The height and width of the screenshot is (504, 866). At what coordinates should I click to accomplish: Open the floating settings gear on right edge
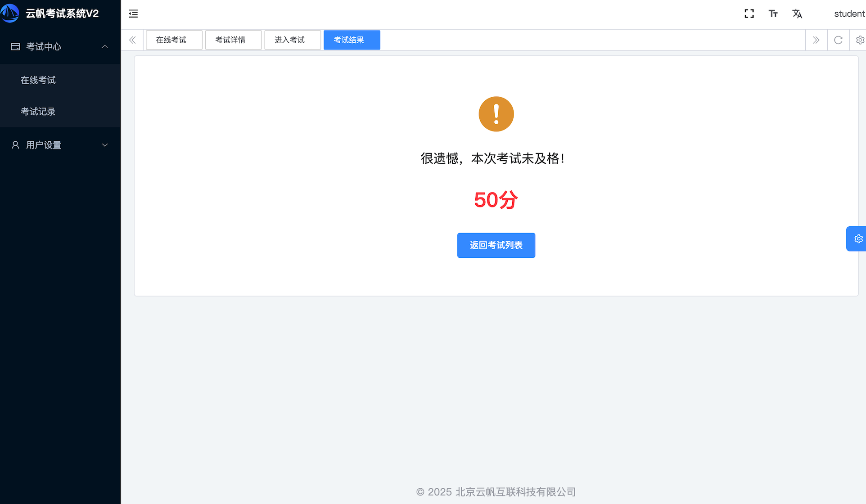tap(857, 238)
